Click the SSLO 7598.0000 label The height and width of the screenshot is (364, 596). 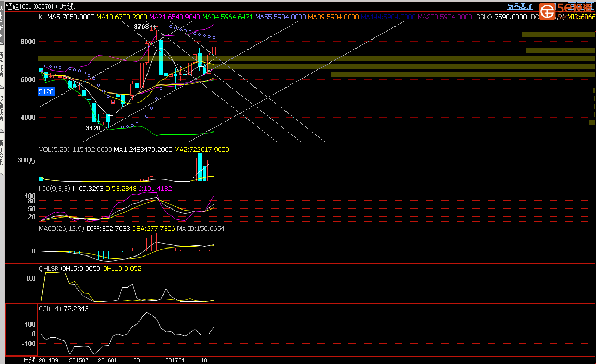pyautogui.click(x=501, y=17)
